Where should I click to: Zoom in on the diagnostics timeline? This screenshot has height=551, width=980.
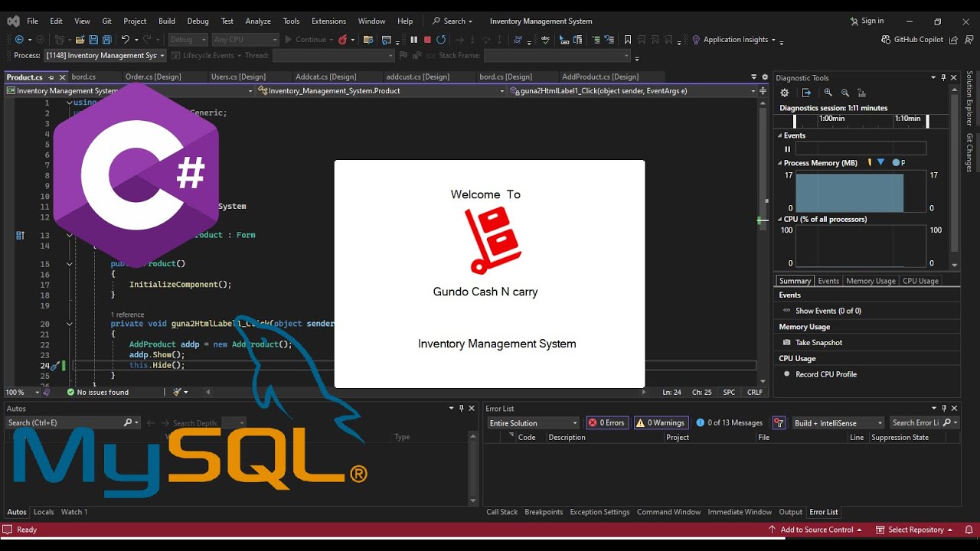tap(828, 93)
